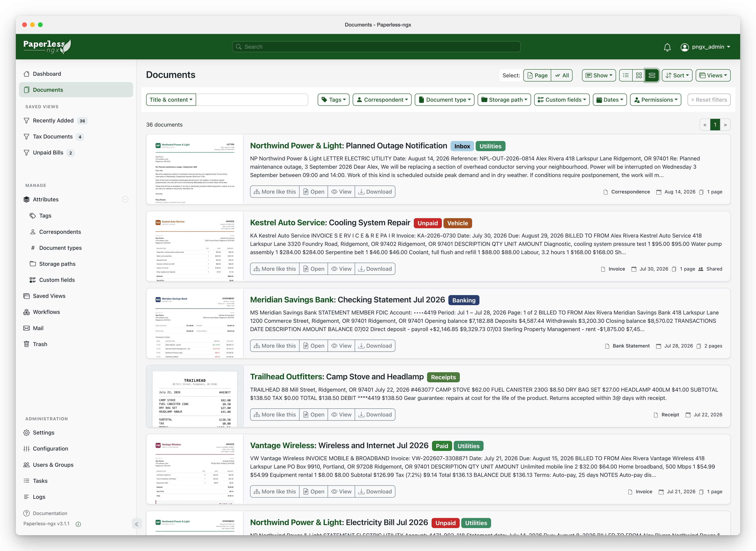Viewport: 756px width, 551px height.
Task: Open the Trailhead Outfitters receipt
Action: (x=314, y=415)
